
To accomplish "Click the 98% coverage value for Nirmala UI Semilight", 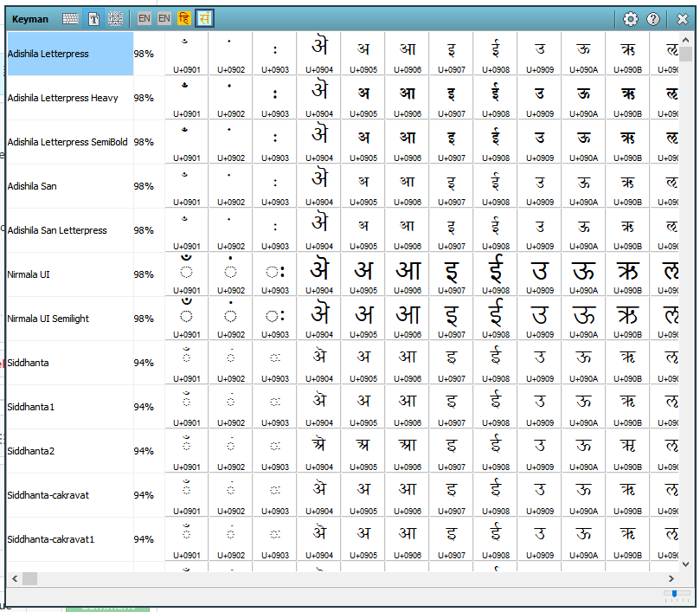I will 144,318.
